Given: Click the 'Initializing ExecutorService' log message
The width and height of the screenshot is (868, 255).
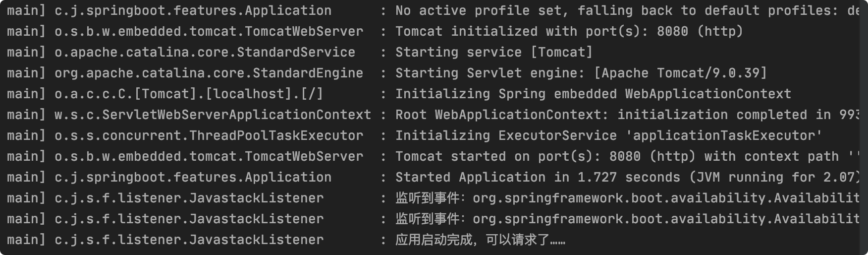Looking at the screenshot, I should 608,135.
